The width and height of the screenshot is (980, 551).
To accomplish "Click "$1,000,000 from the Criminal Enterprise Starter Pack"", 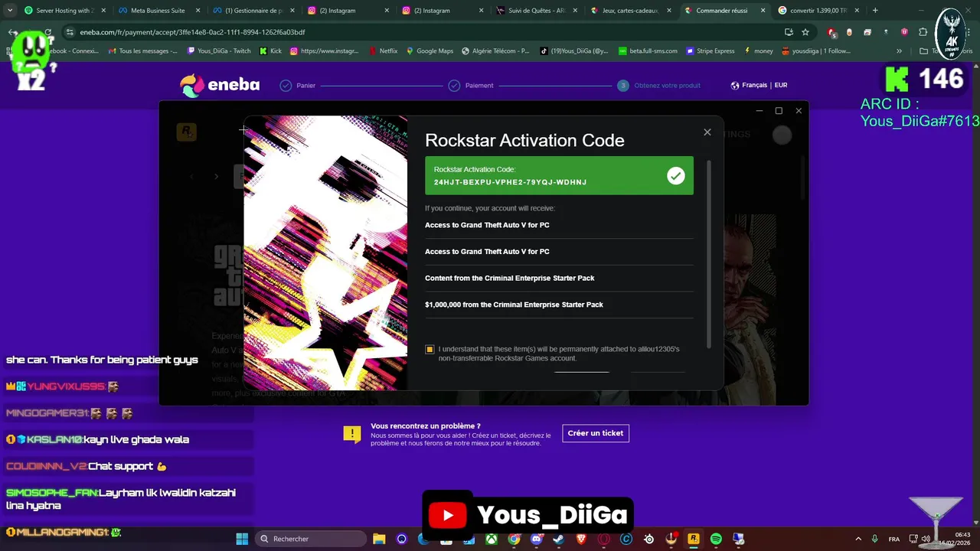I will tap(514, 305).
